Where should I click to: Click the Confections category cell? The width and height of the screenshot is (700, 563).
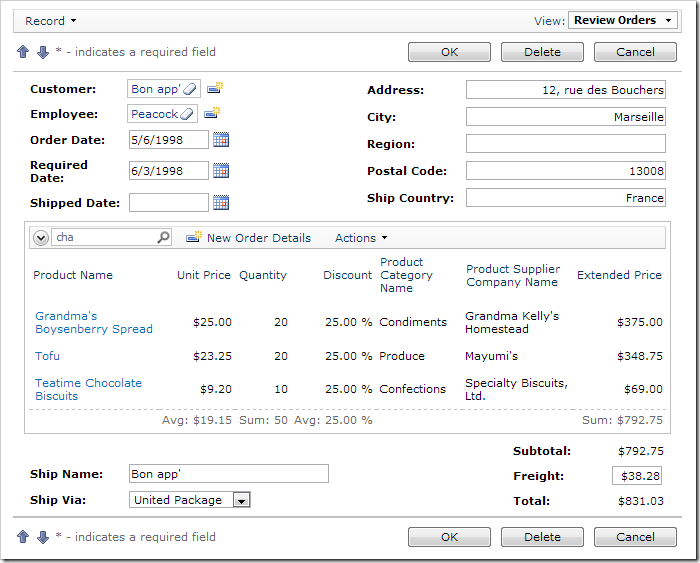point(412,389)
